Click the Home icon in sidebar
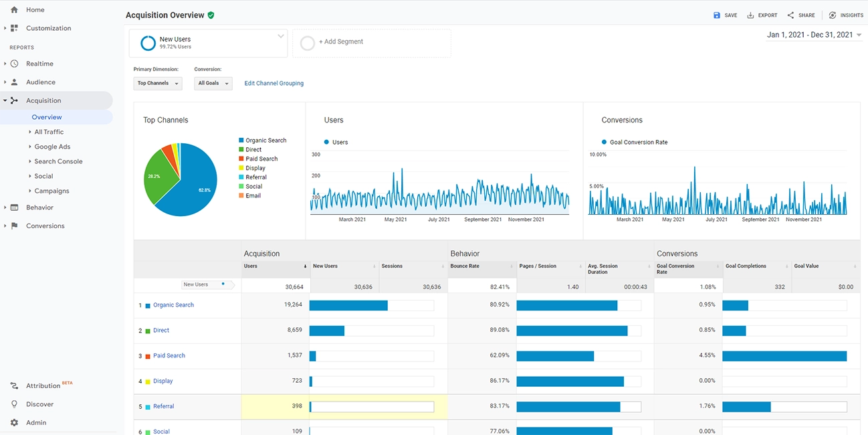The image size is (868, 435). 14,10
